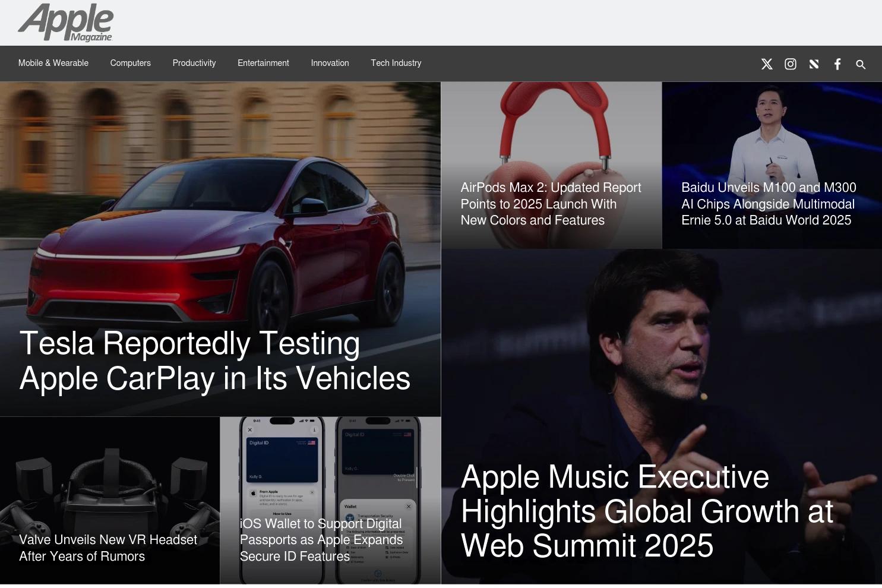Open the Tech Industry section
Image resolution: width=882 pixels, height=588 pixels.
coord(396,63)
